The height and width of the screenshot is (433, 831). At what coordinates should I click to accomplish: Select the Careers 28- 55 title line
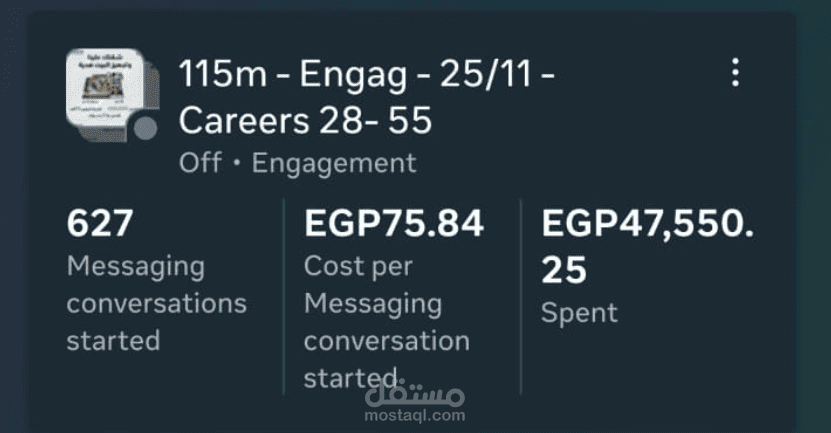tap(305, 120)
